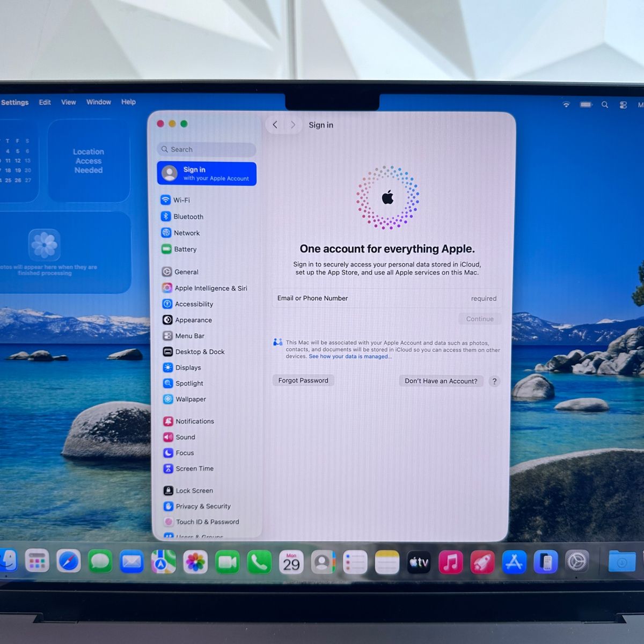This screenshot has height=644, width=644.
Task: Launch Maps from the Dock
Action: [163, 562]
